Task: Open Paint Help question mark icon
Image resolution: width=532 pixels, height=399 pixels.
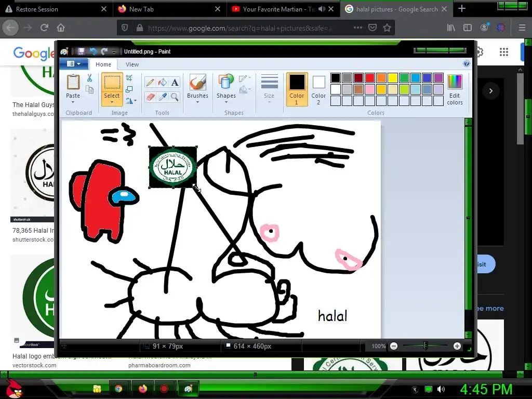Action: coord(467,64)
